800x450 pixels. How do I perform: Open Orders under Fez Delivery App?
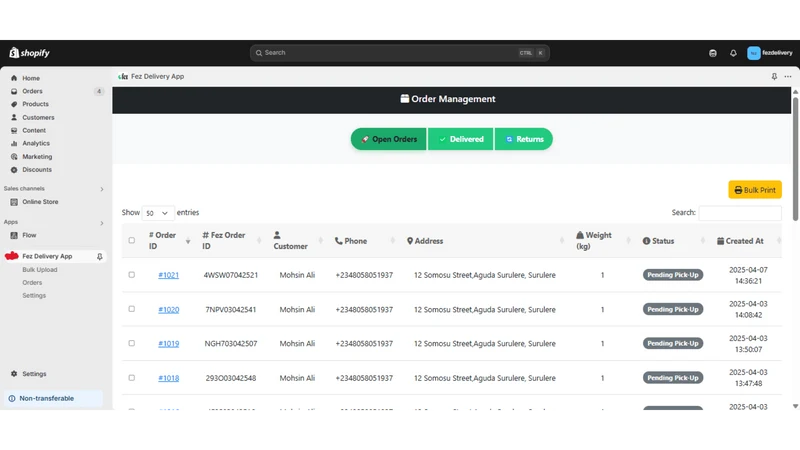(32, 282)
